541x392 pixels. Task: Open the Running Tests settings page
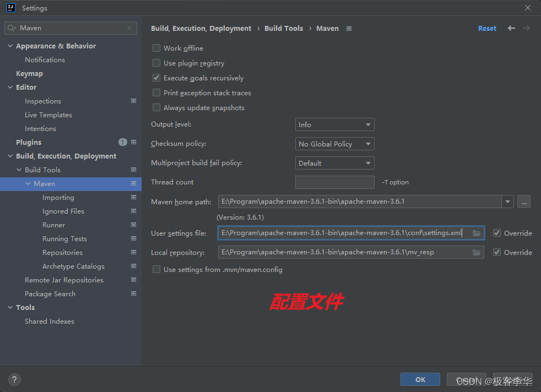(64, 238)
